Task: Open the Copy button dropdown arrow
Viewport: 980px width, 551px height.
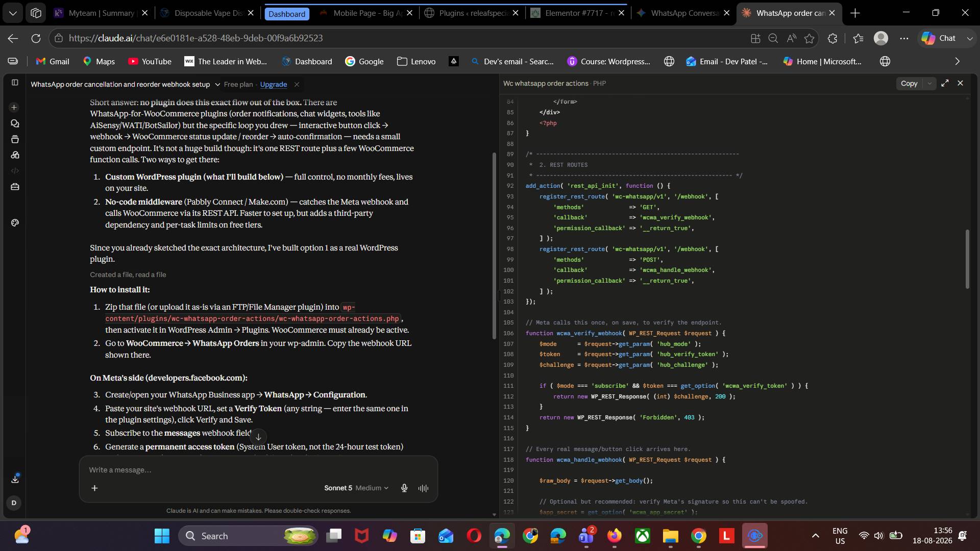Action: 929,83
